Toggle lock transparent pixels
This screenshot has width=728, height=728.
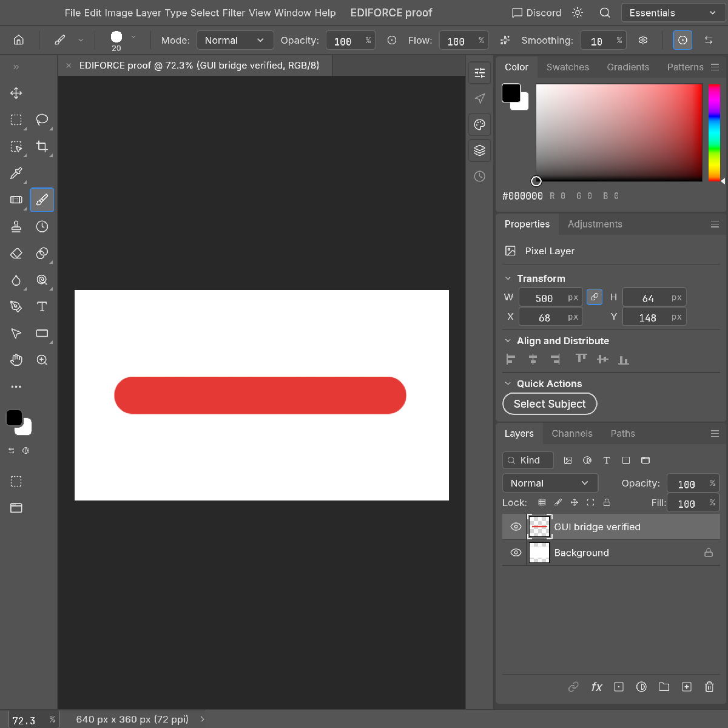coord(542,502)
